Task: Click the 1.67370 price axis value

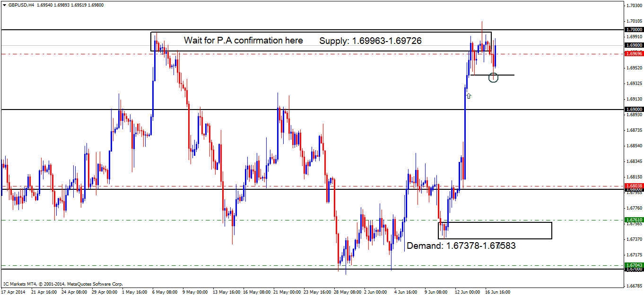Action: tap(634, 239)
